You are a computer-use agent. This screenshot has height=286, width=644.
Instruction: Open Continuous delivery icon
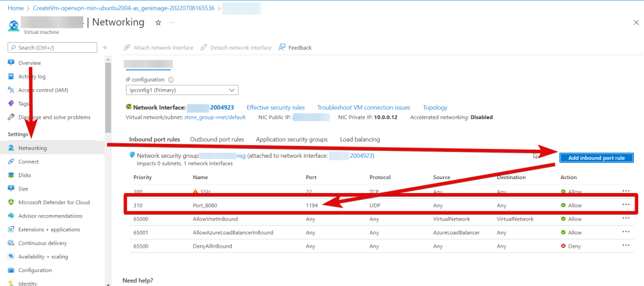[x=11, y=243]
